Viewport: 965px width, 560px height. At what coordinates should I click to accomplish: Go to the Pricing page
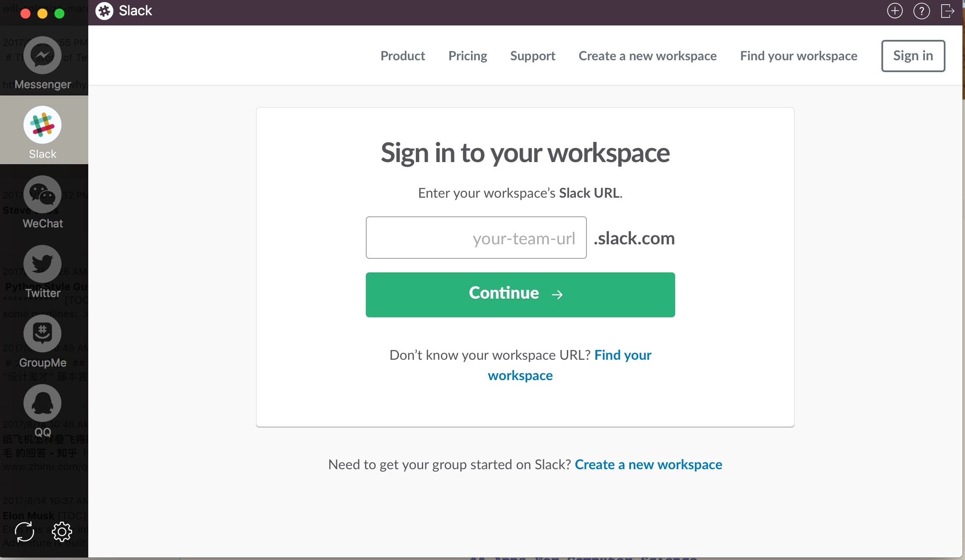468,56
